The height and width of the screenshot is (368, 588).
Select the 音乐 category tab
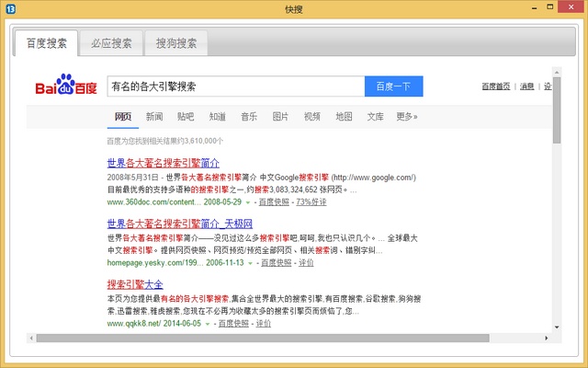249,117
